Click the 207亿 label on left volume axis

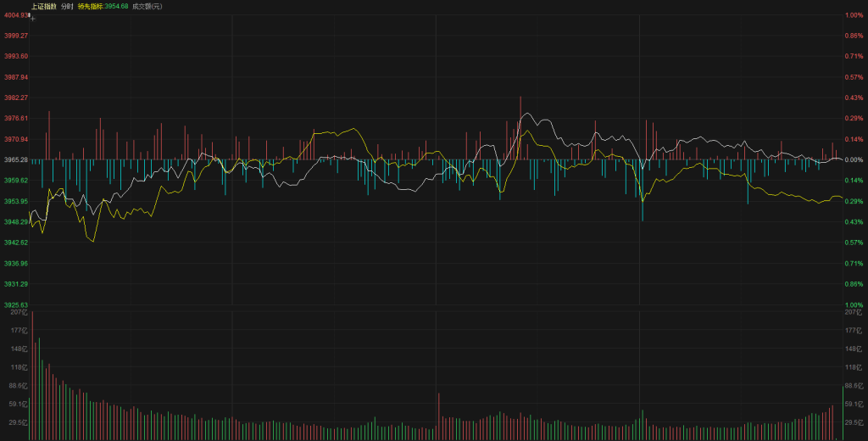(19, 313)
